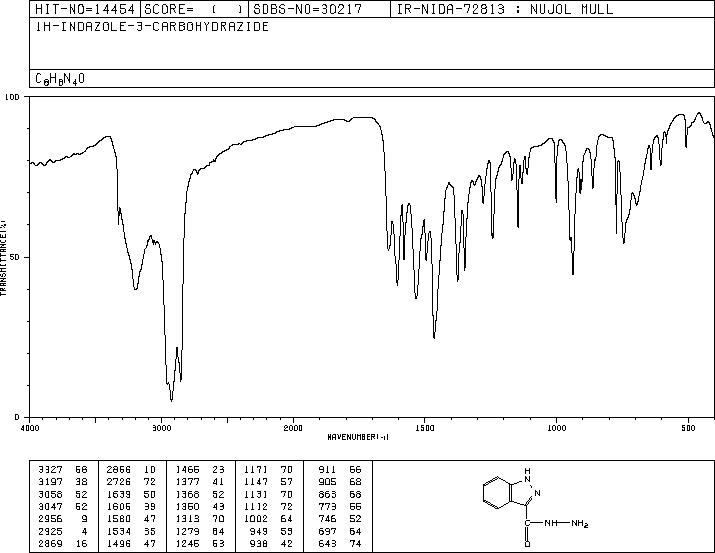This screenshot has height=553, width=715.
Task: Select peak value 1580 in the table
Action: [119, 519]
